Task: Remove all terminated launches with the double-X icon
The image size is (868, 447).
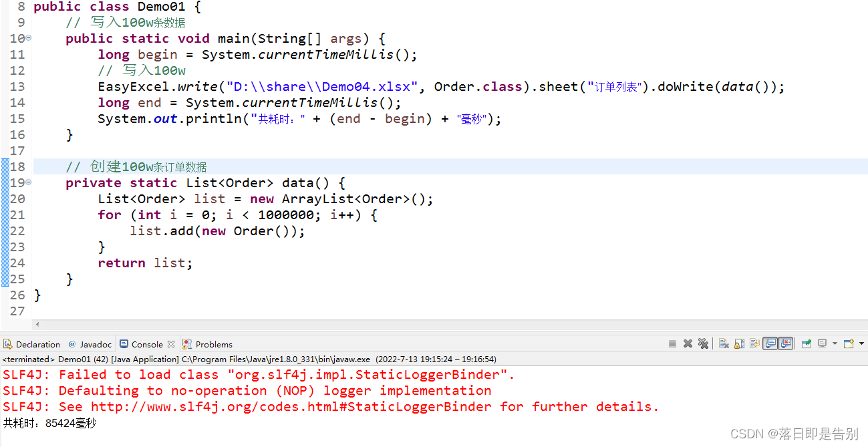Action: (703, 343)
